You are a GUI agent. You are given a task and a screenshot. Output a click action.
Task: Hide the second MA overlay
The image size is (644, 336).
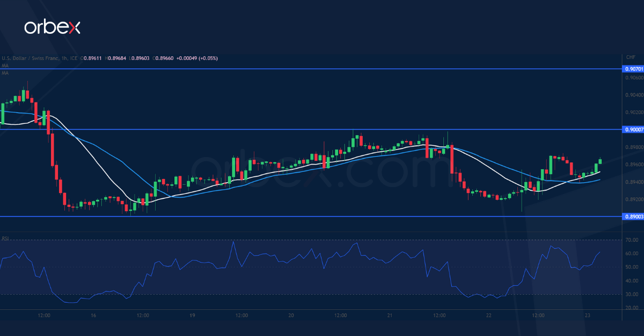(x=5, y=74)
